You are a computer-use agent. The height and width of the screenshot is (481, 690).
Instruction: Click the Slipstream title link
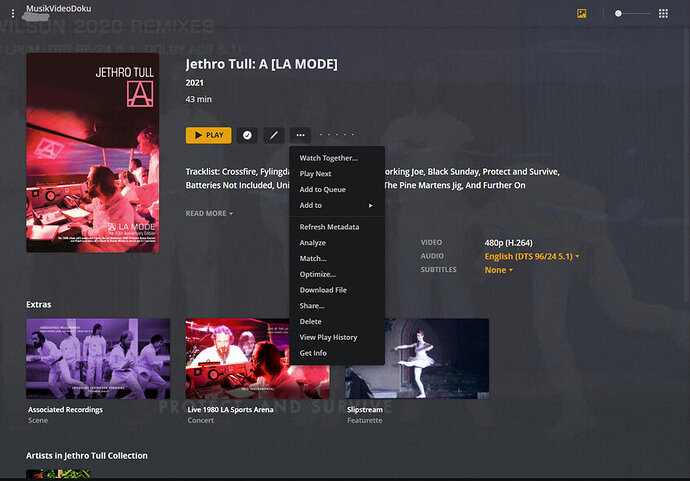point(365,410)
